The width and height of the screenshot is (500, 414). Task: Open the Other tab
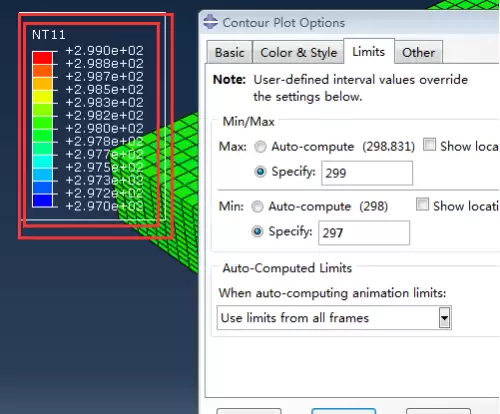[x=418, y=52]
